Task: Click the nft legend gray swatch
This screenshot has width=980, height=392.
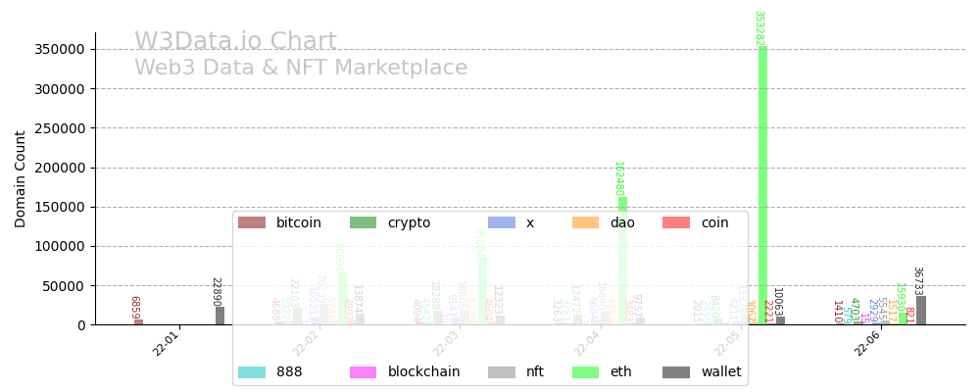Action: click(502, 372)
